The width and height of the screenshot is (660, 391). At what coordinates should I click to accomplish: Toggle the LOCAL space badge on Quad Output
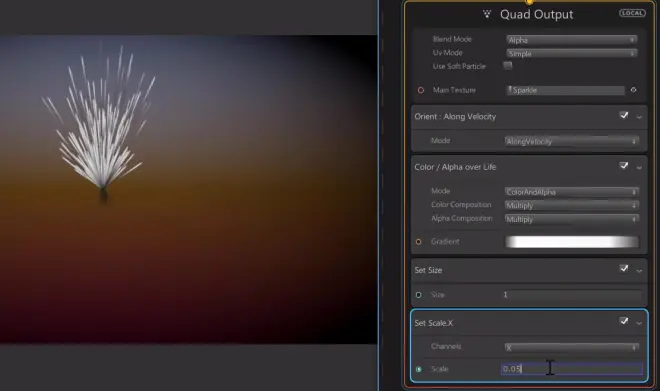[632, 13]
